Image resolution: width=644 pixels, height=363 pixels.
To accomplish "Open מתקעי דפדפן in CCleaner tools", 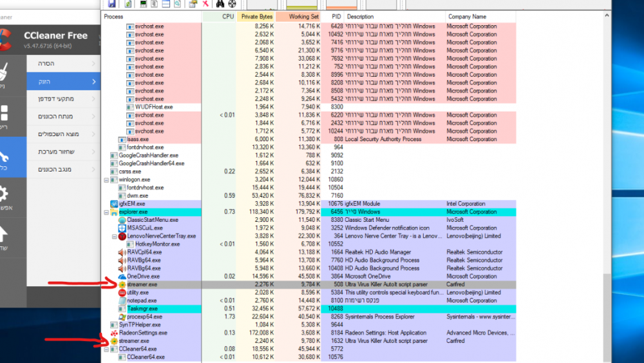I will click(64, 99).
